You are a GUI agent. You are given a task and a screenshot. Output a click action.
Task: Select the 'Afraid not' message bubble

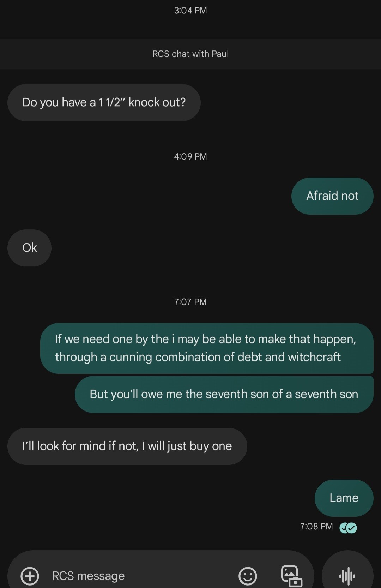click(332, 196)
